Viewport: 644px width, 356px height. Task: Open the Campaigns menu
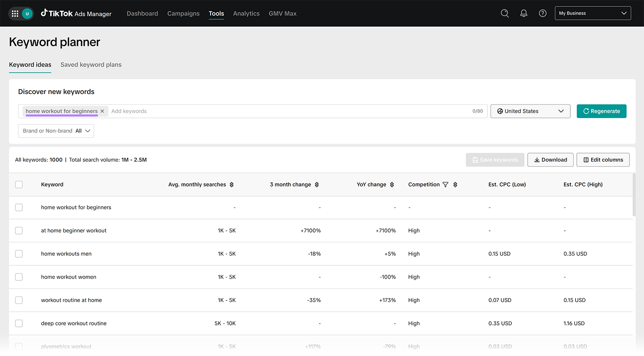pos(184,13)
